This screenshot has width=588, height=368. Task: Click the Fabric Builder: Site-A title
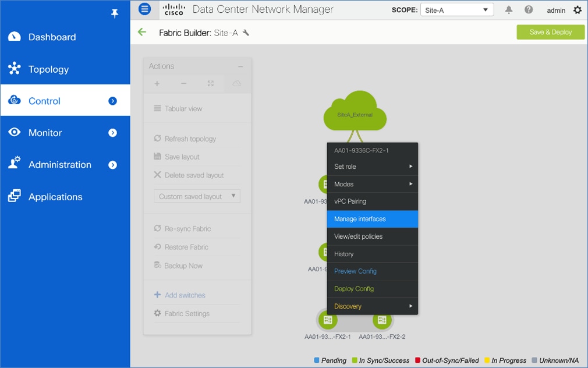tap(199, 33)
